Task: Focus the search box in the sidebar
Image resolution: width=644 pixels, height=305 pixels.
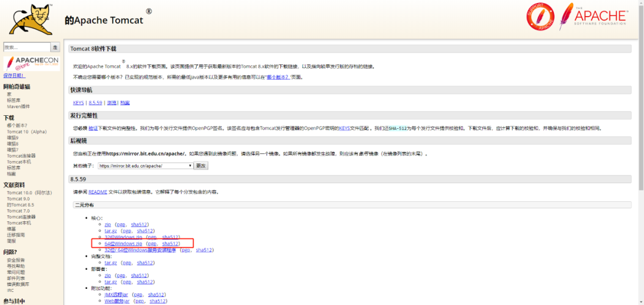Action: click(x=27, y=47)
